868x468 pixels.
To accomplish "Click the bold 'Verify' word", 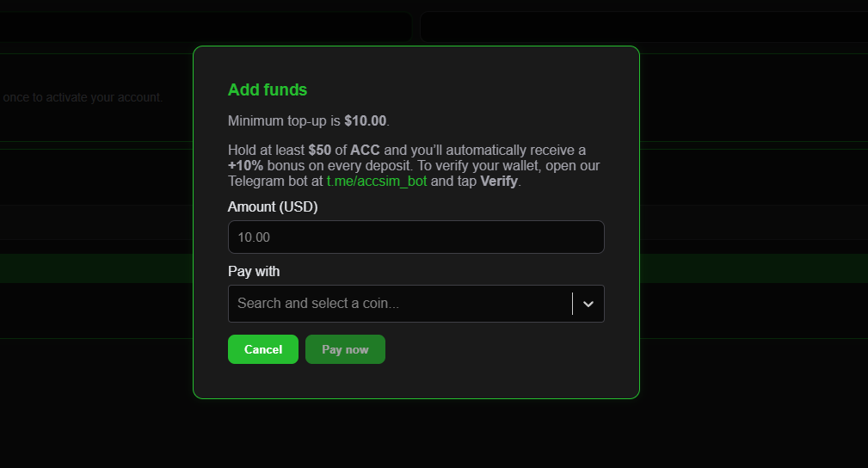I will tap(499, 182).
